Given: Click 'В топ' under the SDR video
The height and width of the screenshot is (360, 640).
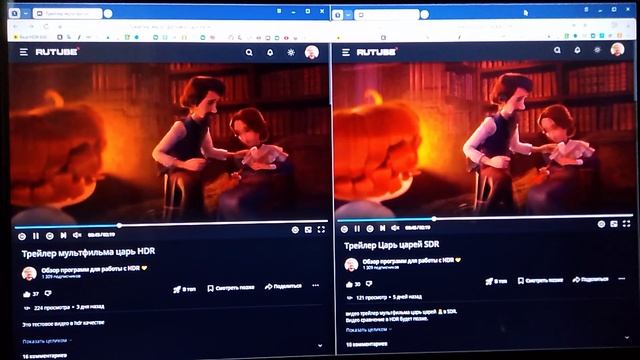Looking at the screenshot, I should 496,281.
